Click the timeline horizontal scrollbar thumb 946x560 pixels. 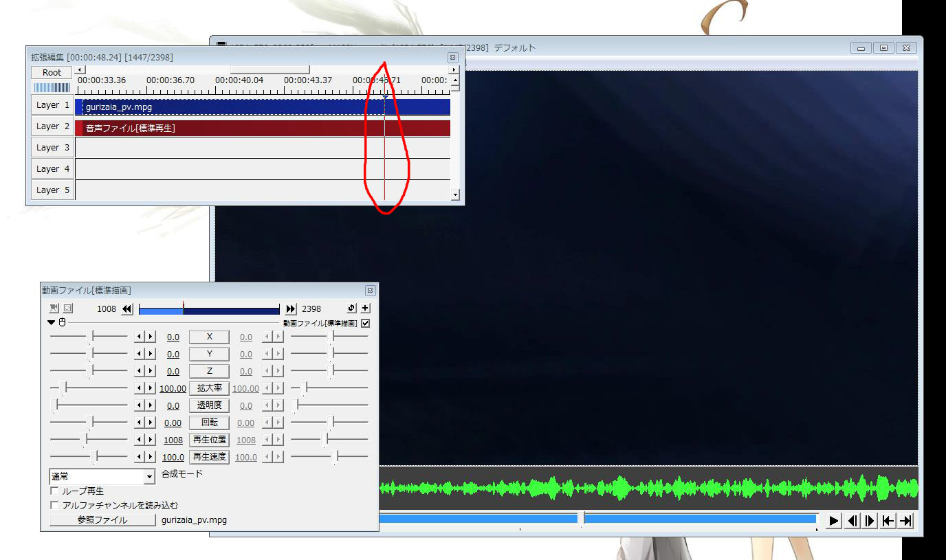[x=269, y=69]
